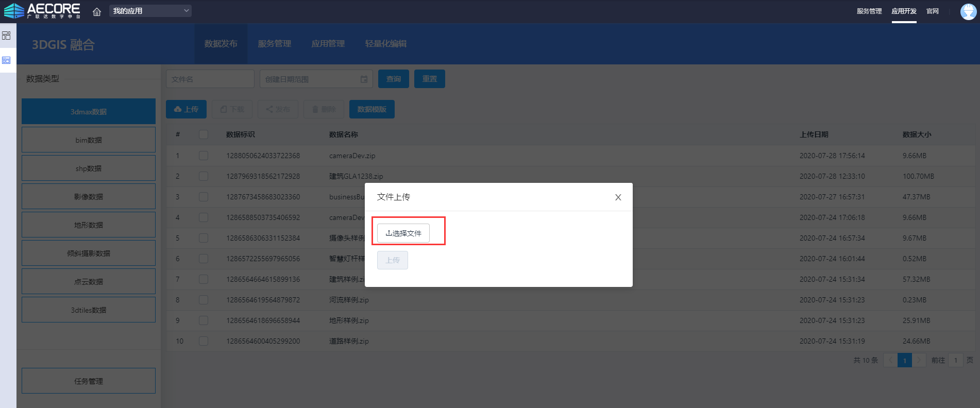Open the 轻量化编辑 tab
Screen dimensions: 980x408
click(385, 44)
